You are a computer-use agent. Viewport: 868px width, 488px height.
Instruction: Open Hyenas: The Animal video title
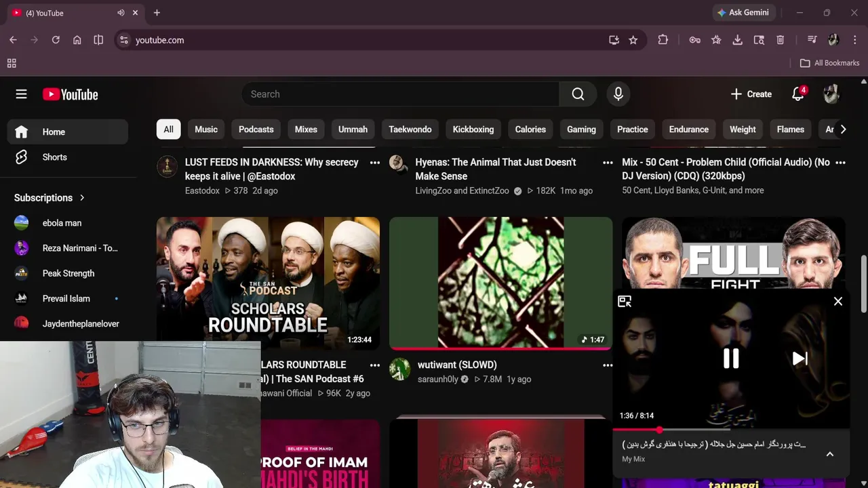[496, 169]
